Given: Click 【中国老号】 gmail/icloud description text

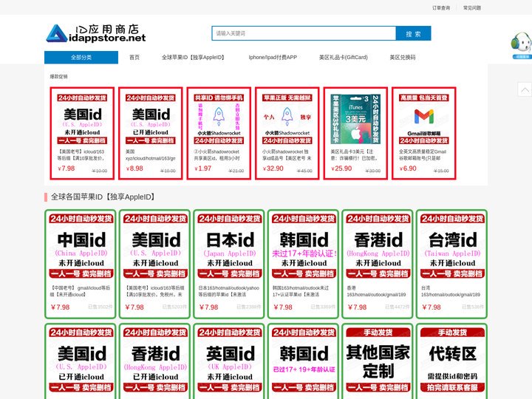Looking at the screenshot, I should click(81, 291).
